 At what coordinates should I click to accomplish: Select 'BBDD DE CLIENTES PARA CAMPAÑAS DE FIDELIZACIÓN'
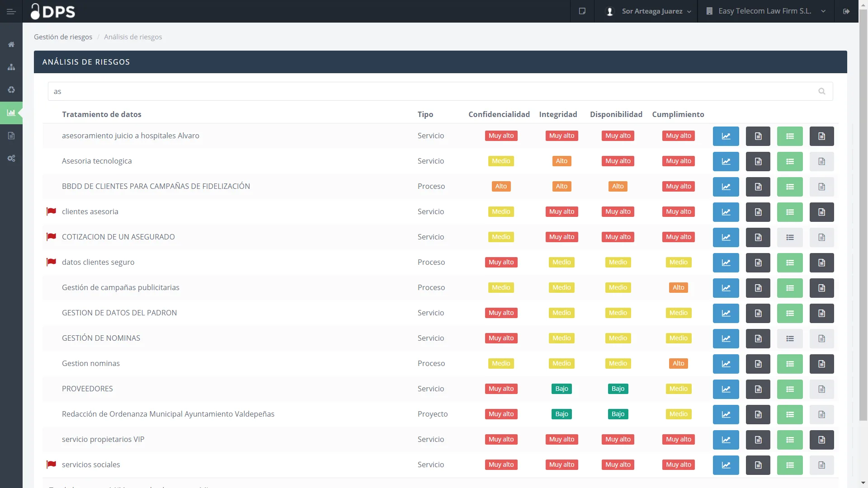click(x=156, y=186)
